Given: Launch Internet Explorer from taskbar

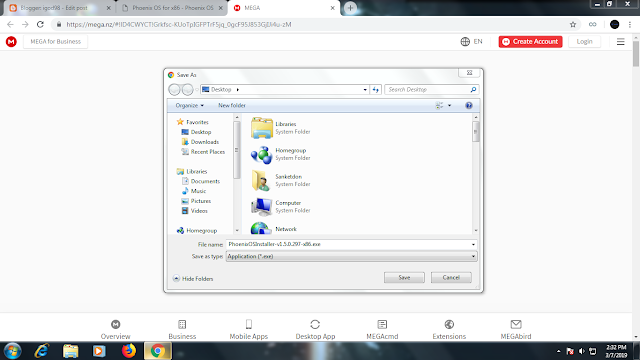Looking at the screenshot, I should [42, 351].
